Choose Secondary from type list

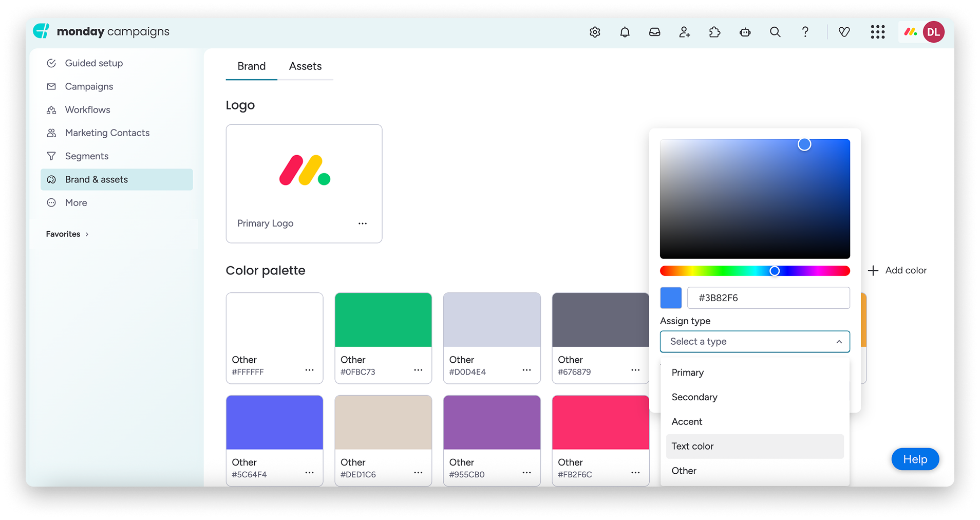[755, 397]
